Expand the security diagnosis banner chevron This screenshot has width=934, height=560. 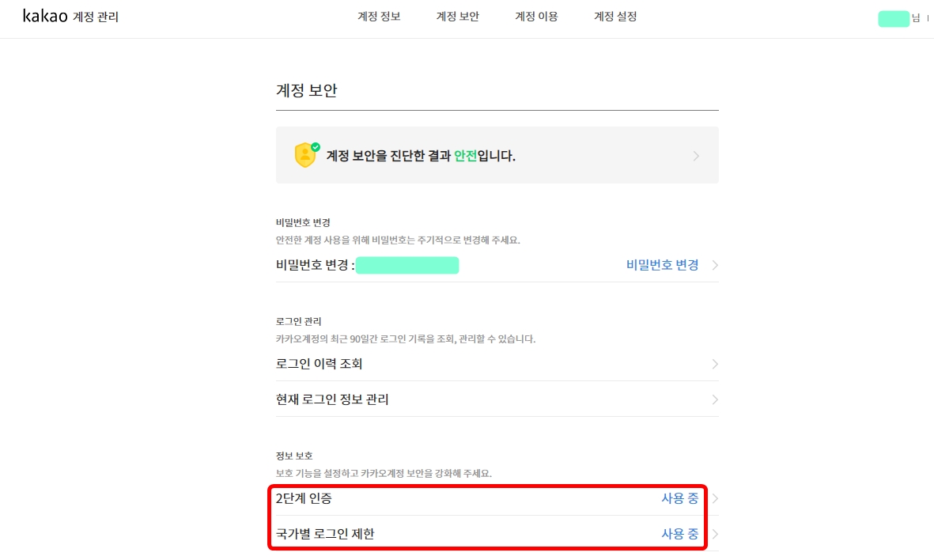(x=696, y=155)
